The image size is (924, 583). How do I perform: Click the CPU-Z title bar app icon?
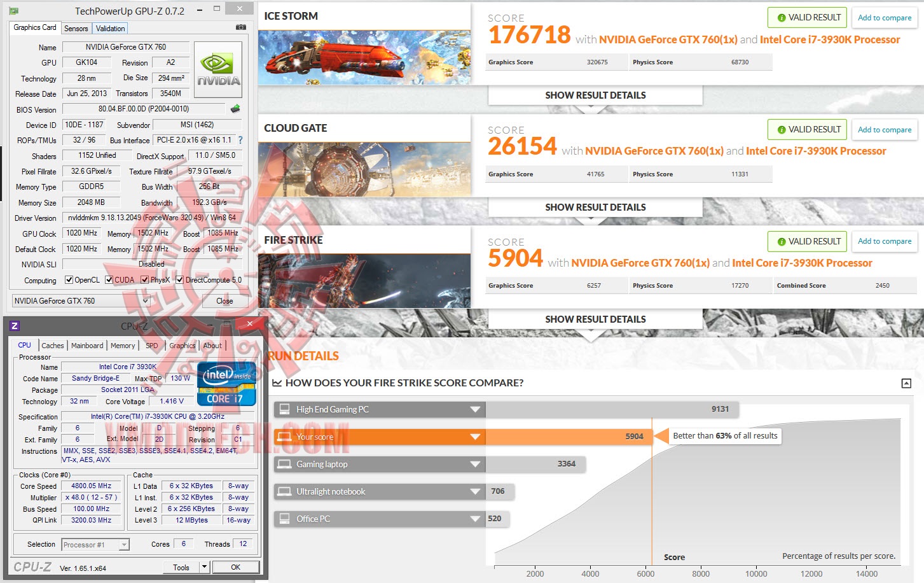pos(15,326)
